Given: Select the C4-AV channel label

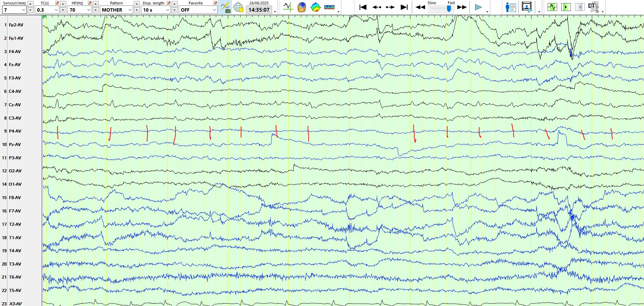Looking at the screenshot, I should coord(15,91).
